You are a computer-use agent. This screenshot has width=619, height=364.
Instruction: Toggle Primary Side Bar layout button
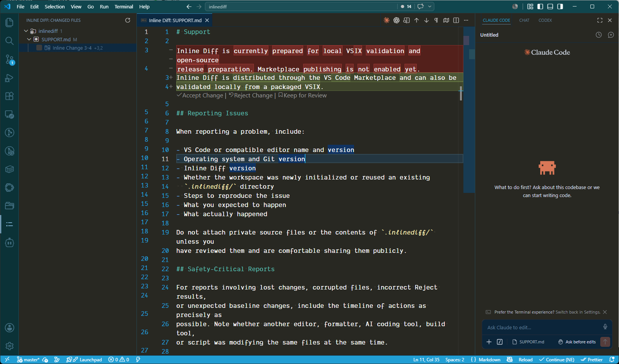(x=540, y=6)
